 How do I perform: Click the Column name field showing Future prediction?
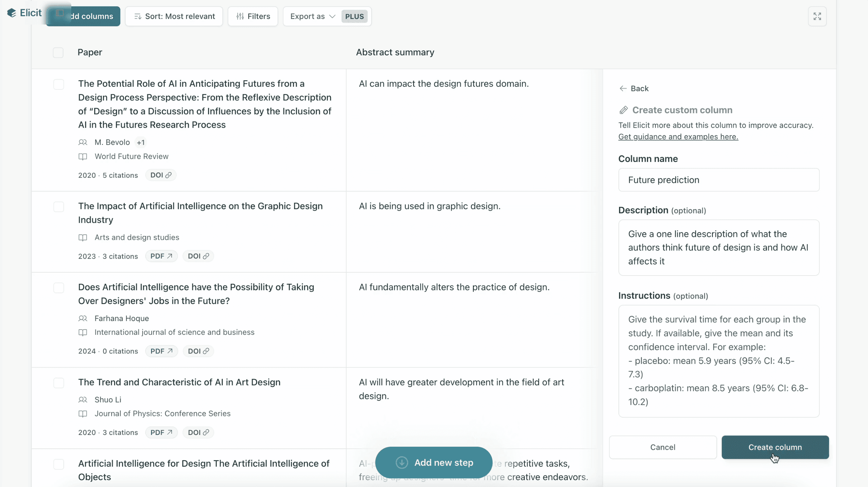(x=718, y=180)
